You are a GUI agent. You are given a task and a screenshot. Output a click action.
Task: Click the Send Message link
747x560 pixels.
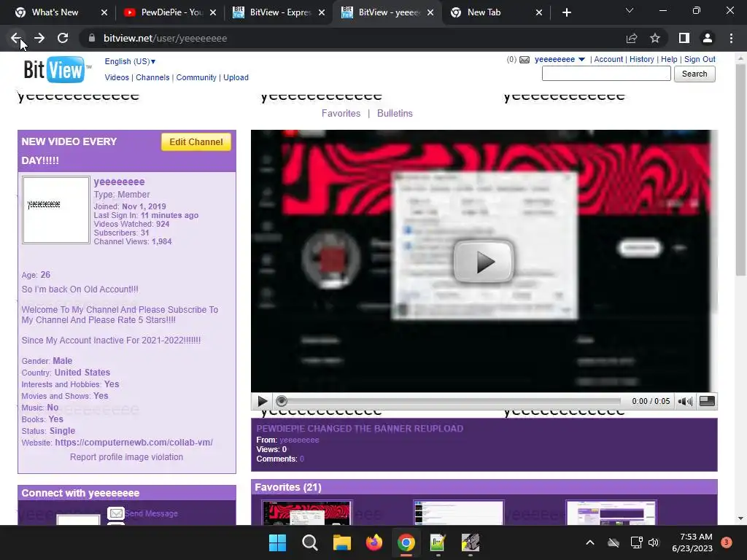[x=152, y=513]
